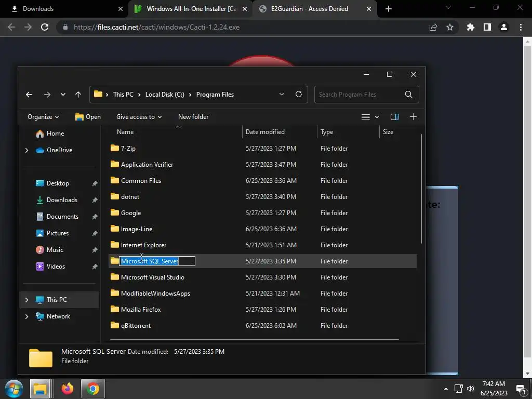Refresh the Program Files folder view
Viewport: 532px width, 399px height.
tap(299, 95)
